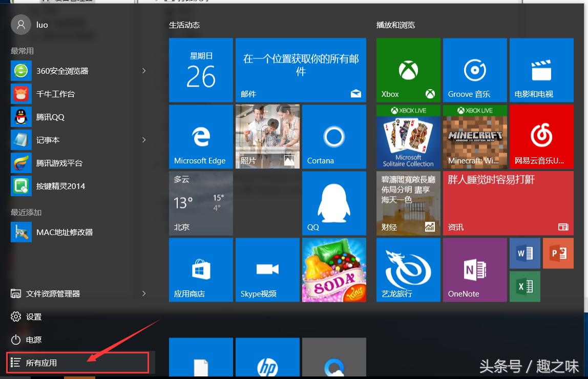Open the Cortana tile
This screenshot has height=379, width=588.
click(x=334, y=136)
